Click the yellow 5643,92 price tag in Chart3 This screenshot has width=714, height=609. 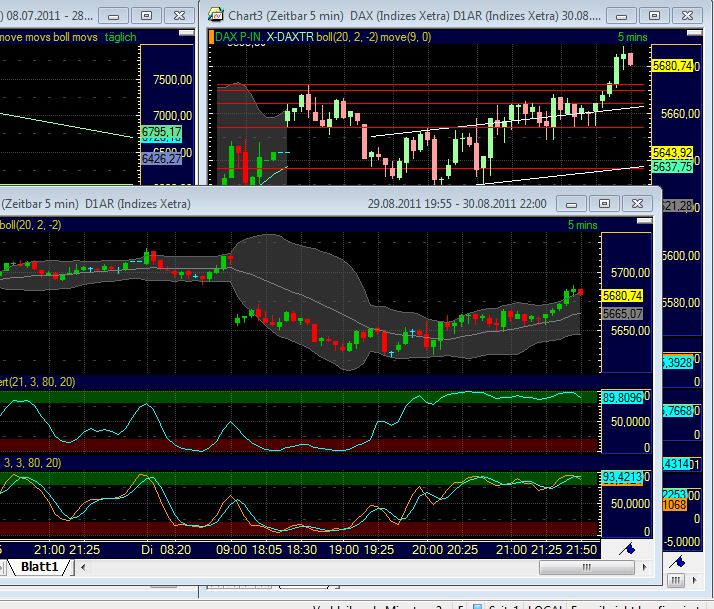(672, 152)
